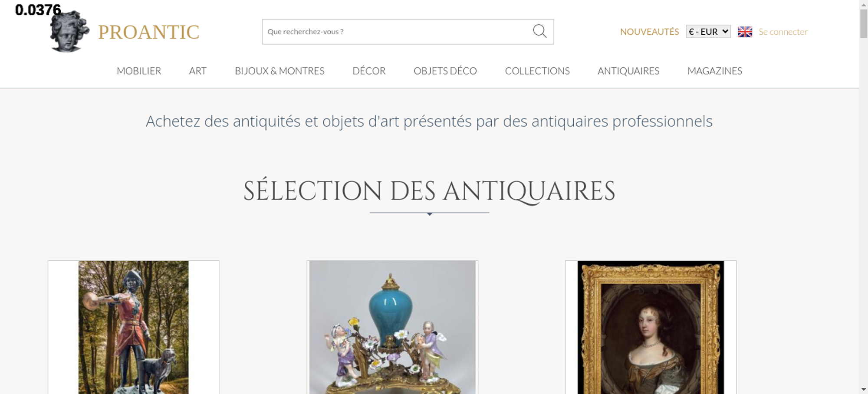Click the PROANTIC brand name text
This screenshot has width=868, height=394.
pyautogui.click(x=148, y=32)
